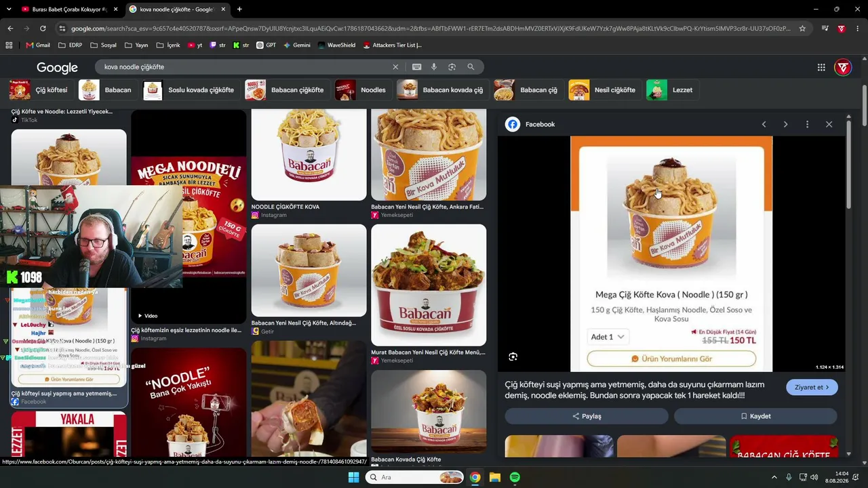Open the Gmail bookmark

tap(38, 45)
